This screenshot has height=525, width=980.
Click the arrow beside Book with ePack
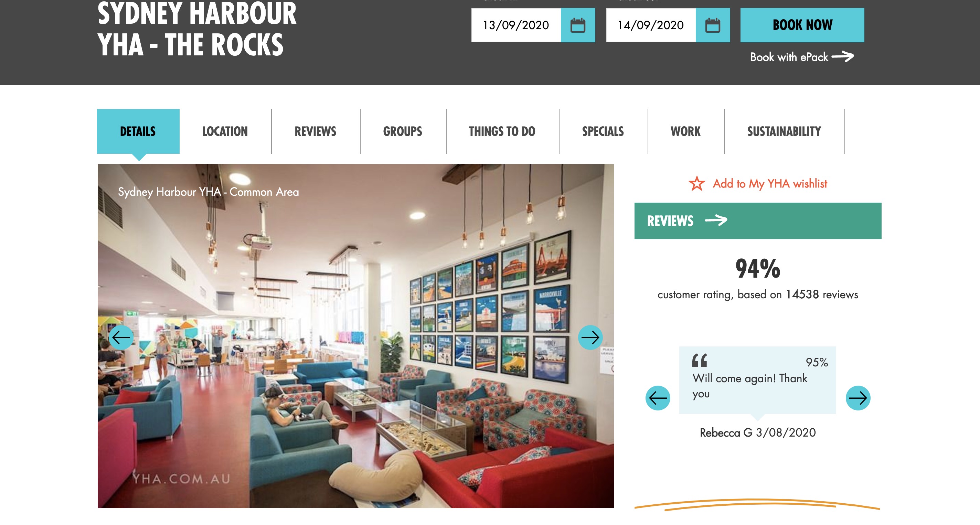[843, 57]
